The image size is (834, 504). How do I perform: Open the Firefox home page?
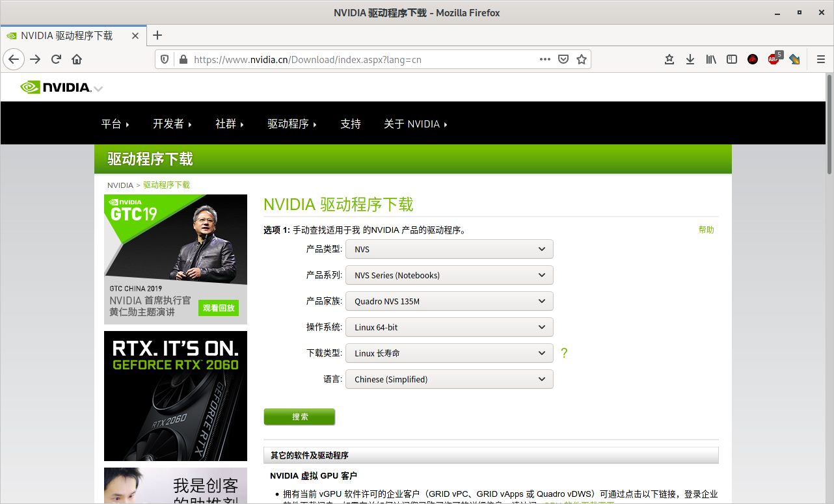click(x=77, y=59)
